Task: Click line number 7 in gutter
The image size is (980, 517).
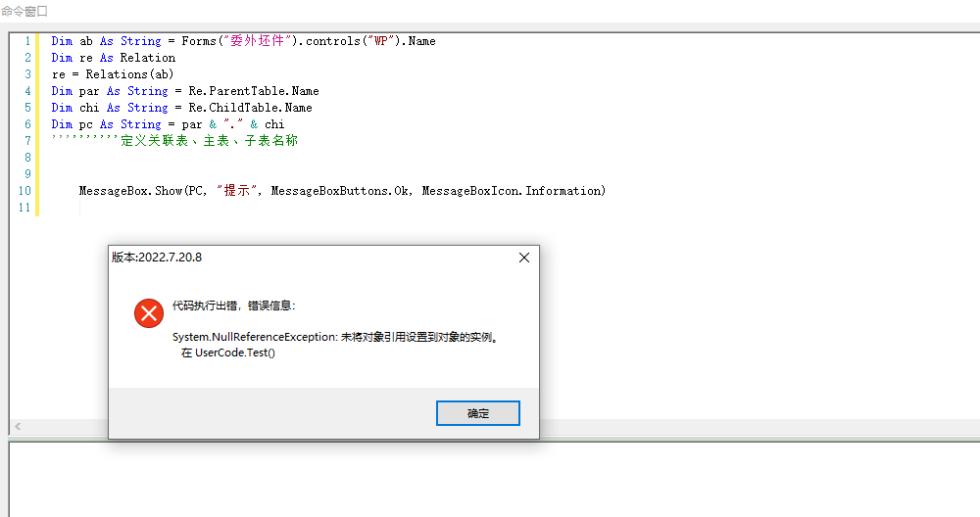Action: pos(27,141)
